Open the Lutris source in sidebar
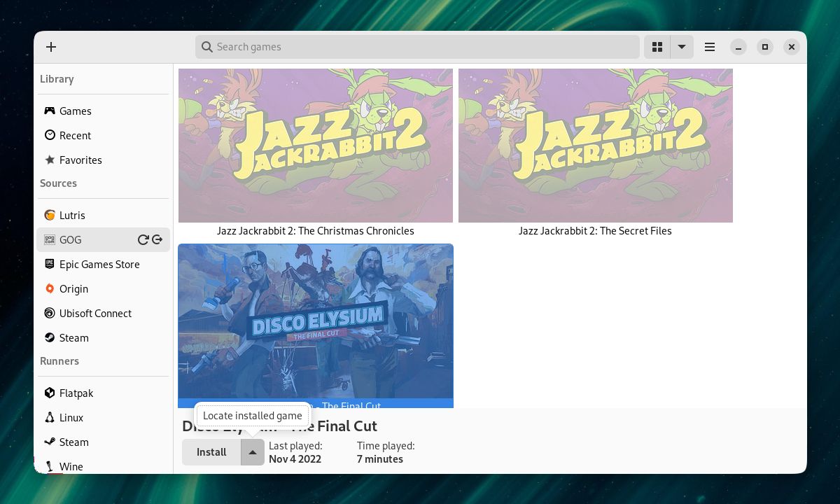 [x=72, y=215]
